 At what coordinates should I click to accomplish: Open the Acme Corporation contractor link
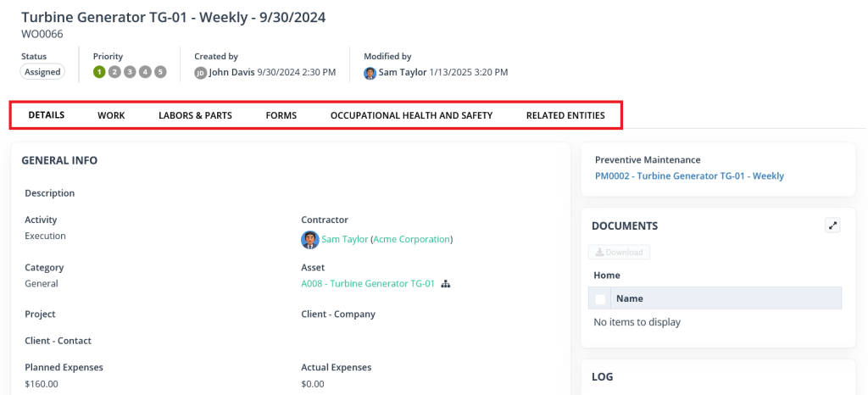click(x=411, y=240)
